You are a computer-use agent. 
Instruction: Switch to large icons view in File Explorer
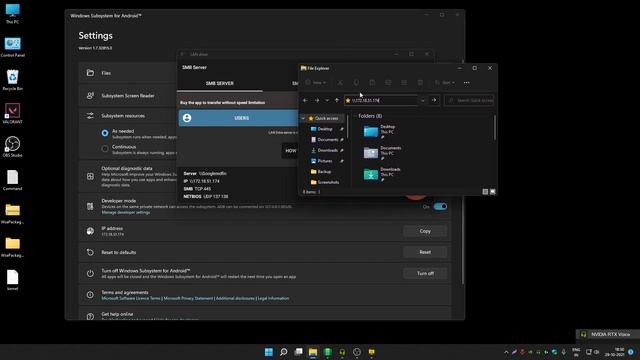(x=493, y=191)
